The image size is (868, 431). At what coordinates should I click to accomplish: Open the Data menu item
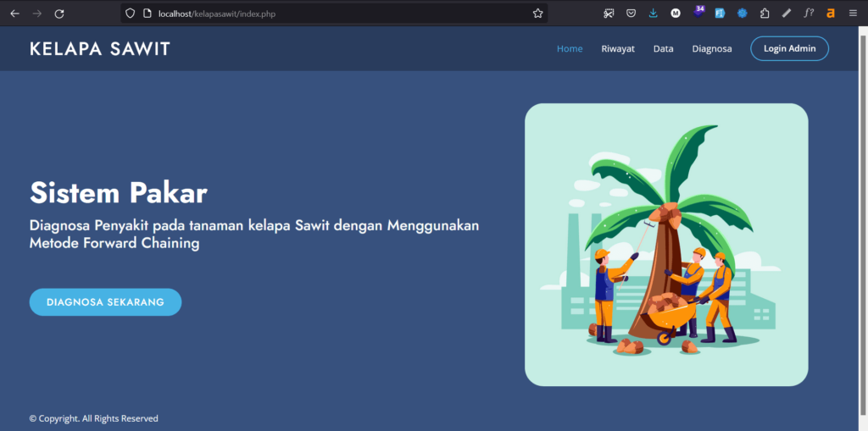pyautogui.click(x=663, y=48)
